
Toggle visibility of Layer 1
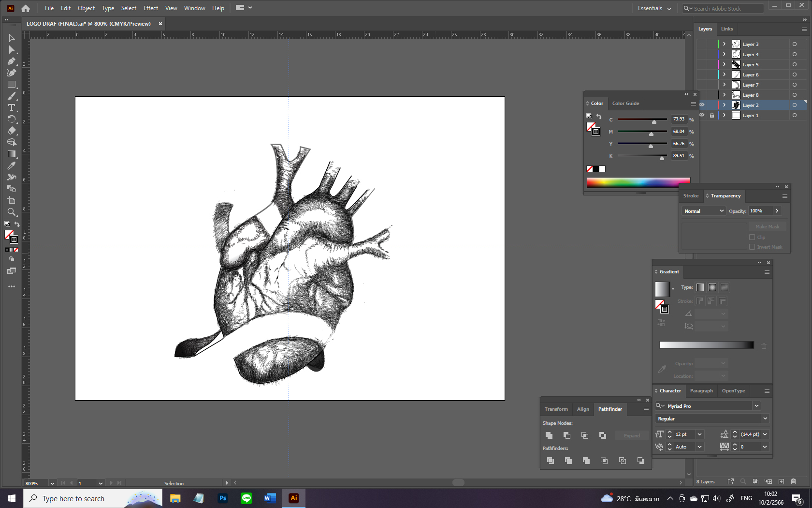coord(702,115)
